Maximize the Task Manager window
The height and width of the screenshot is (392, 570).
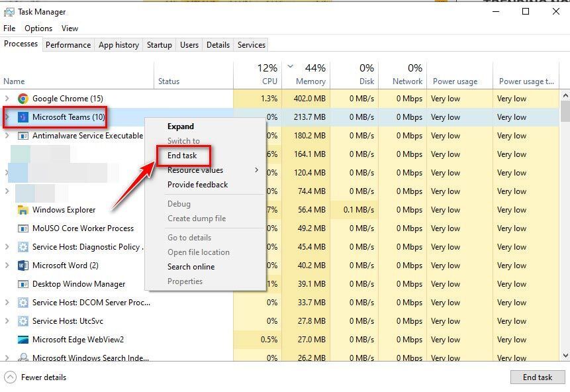pyautogui.click(x=526, y=12)
